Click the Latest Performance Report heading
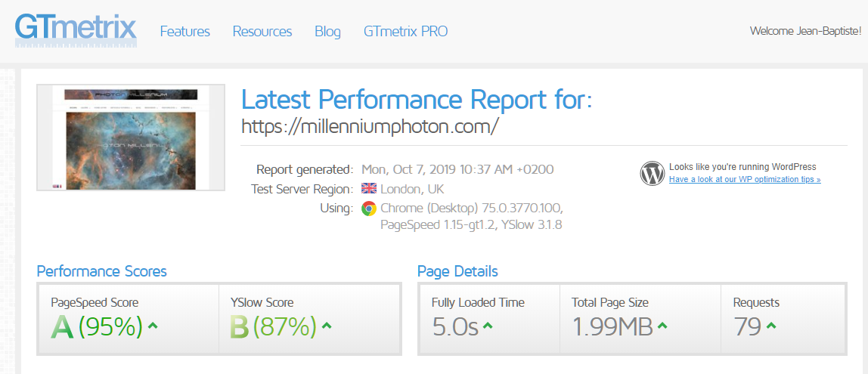Viewport: 868px width, 374px height. (x=417, y=100)
